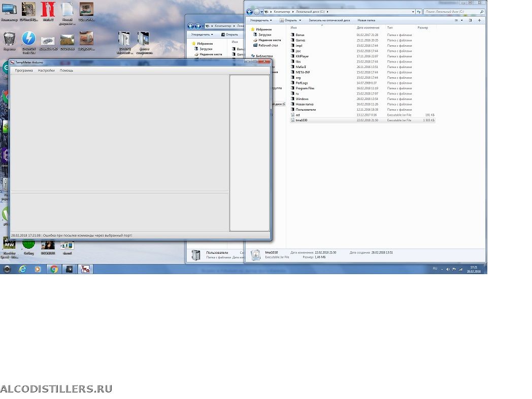Select Недавние места in the front navigation pane
532x399 pixels.
pyautogui.click(x=270, y=40)
